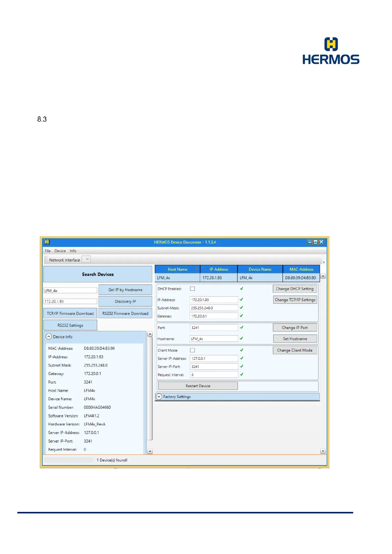Click the Request Interval input field
Screen dimensions: 392x554
(x=214, y=374)
